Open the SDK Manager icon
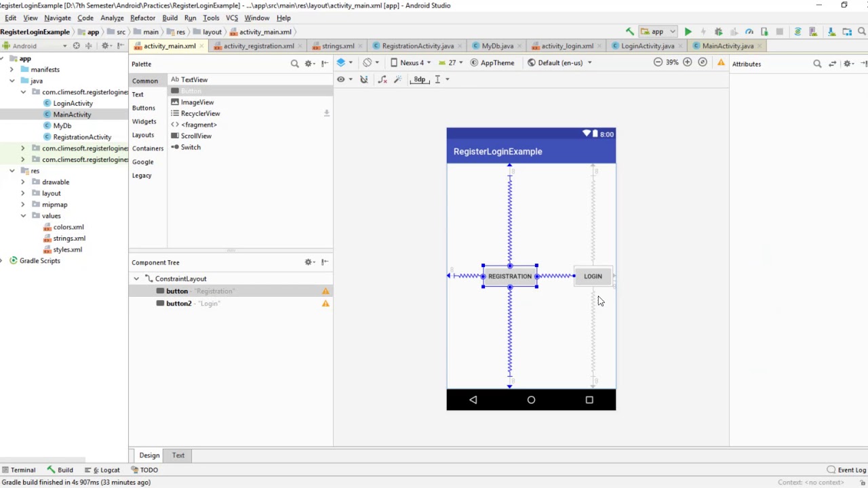This screenshot has width=868, height=488. point(831,32)
